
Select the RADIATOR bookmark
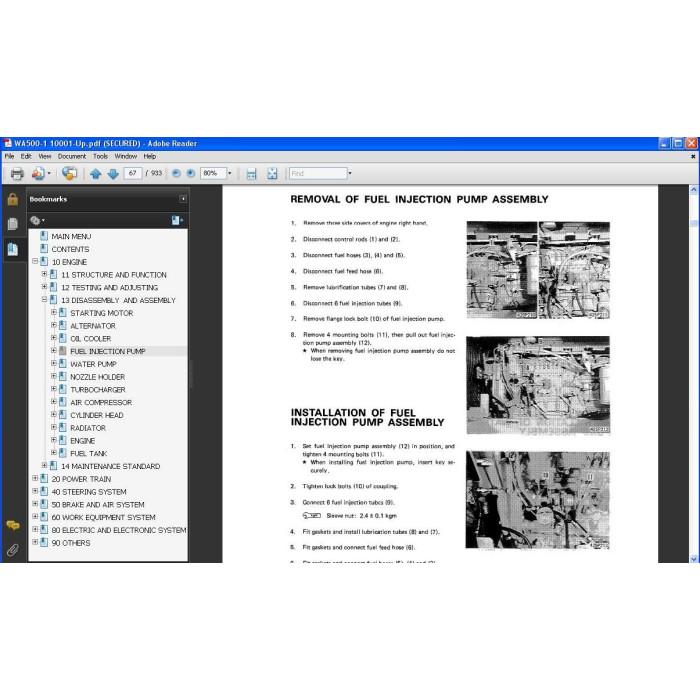(88, 428)
